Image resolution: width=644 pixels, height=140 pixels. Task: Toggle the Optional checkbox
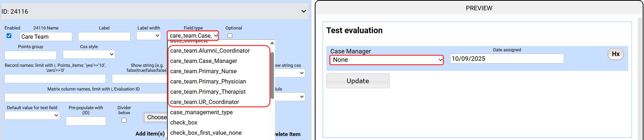click(230, 36)
